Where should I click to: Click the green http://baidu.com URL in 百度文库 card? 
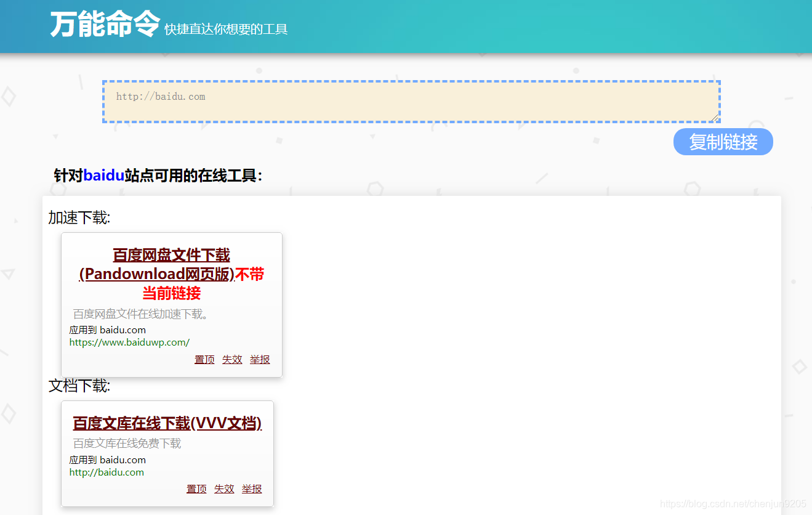pyautogui.click(x=107, y=472)
